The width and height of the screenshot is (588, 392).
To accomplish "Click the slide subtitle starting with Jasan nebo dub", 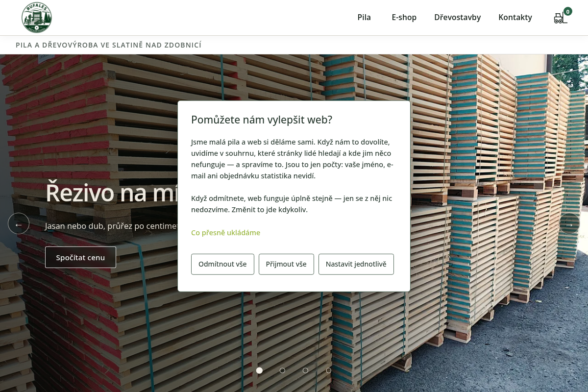I will [x=112, y=226].
